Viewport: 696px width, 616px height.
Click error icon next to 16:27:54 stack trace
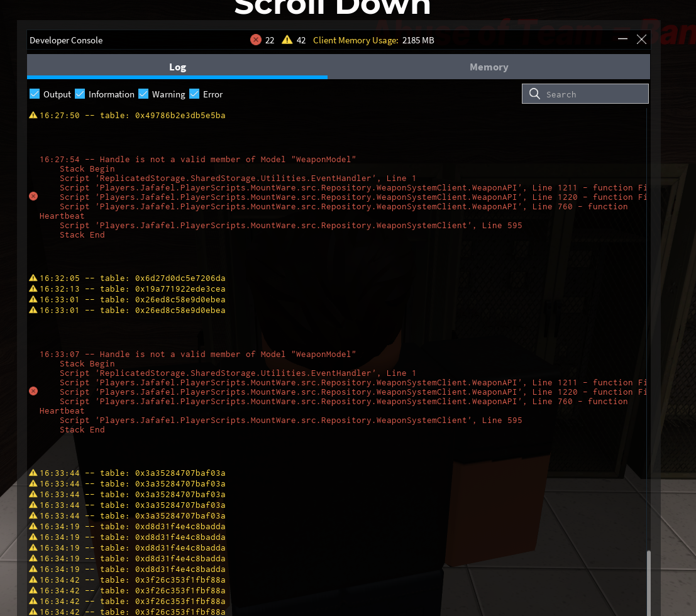pyautogui.click(x=33, y=196)
